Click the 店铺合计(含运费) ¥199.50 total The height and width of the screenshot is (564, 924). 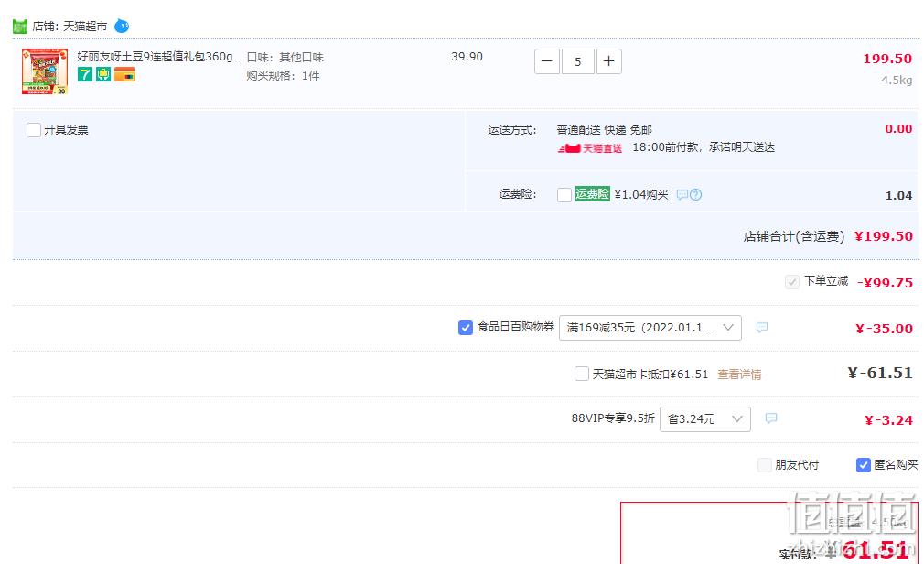tap(828, 236)
